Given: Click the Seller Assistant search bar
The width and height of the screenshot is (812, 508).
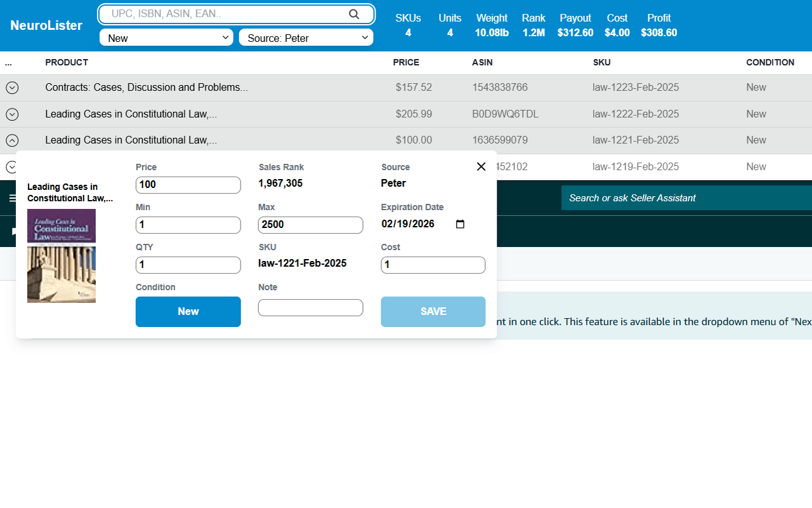Looking at the screenshot, I should (685, 198).
